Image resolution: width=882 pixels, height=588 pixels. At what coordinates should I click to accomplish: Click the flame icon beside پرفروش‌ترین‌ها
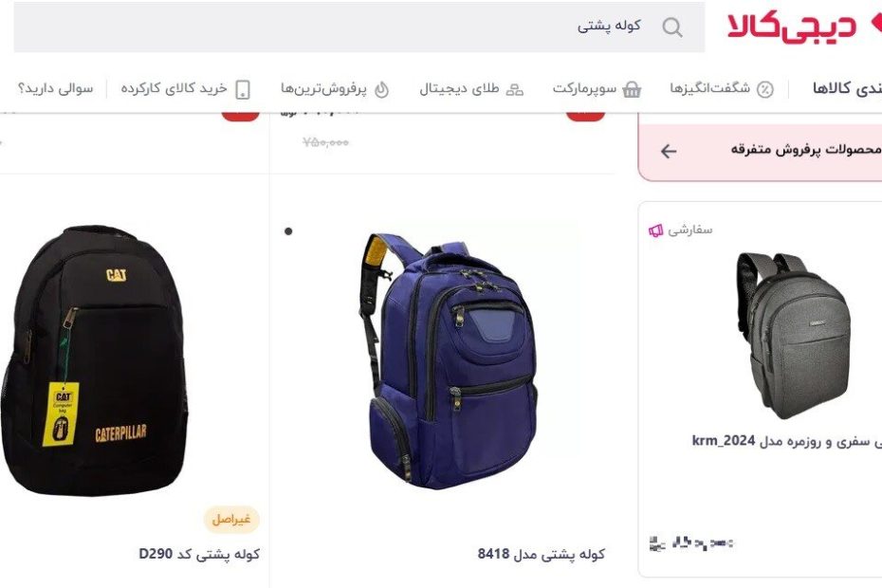coord(381,89)
